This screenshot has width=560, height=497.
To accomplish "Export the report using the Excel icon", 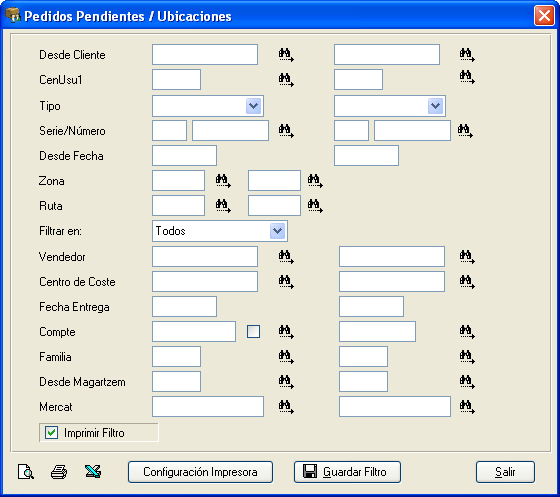I will [x=93, y=472].
